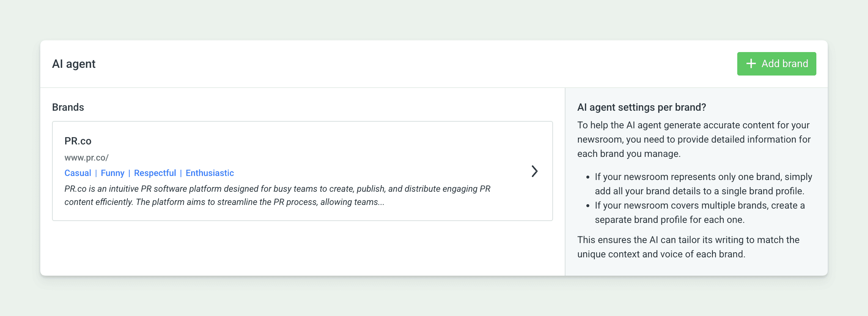The width and height of the screenshot is (868, 316).
Task: Expand the PR.co brand with the chevron arrow
Action: tap(534, 171)
